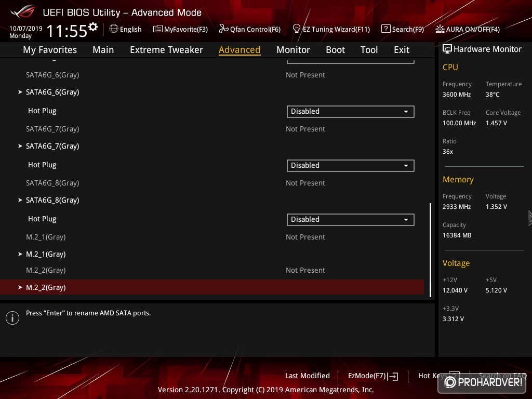Click BCLK Freq 100.00 MHz value
This screenshot has width=532, height=399.
459,123
